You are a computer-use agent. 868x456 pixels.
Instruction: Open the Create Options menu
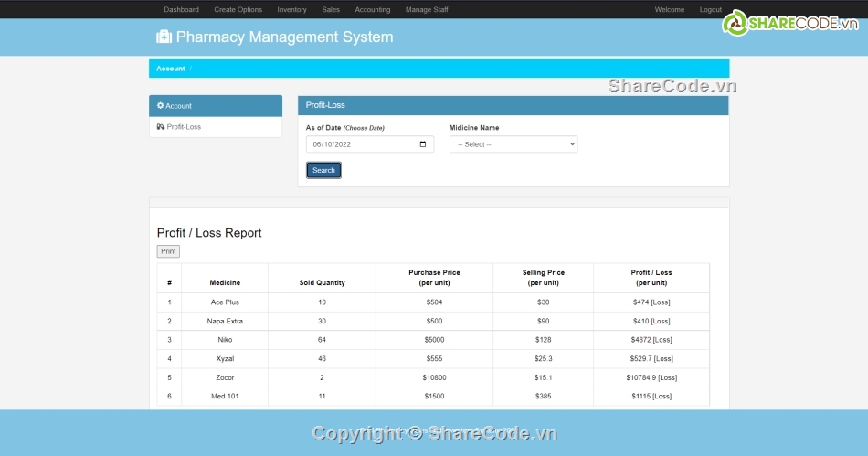[x=238, y=10]
